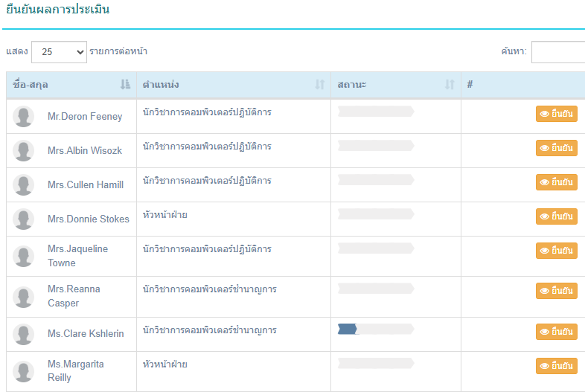Click ยืนยัน button for Mrs.Cullen Hamill
The width and height of the screenshot is (585, 392).
[557, 182]
